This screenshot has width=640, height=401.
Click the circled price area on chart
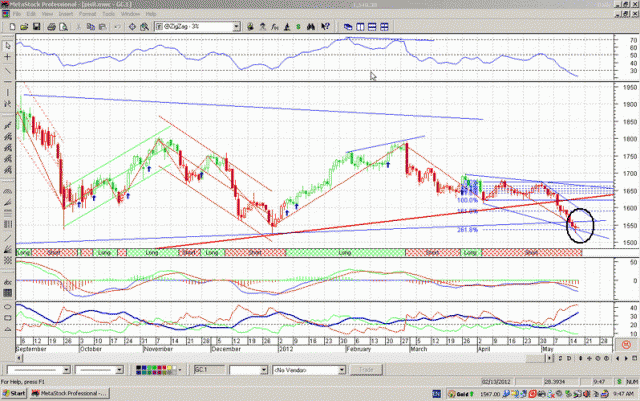pyautogui.click(x=578, y=221)
